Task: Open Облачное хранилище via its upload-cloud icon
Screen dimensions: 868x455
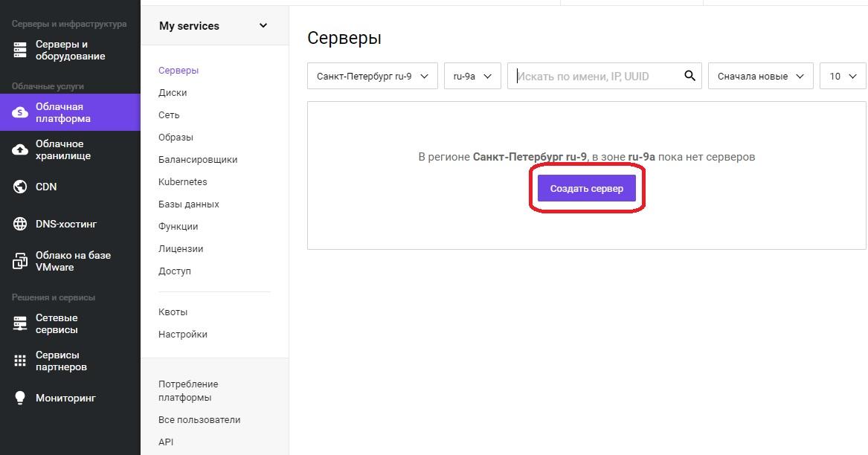Action: 21,150
